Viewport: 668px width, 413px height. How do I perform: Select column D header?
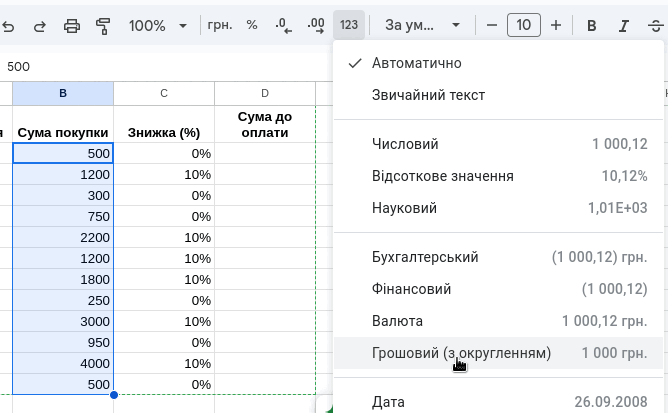click(x=265, y=93)
